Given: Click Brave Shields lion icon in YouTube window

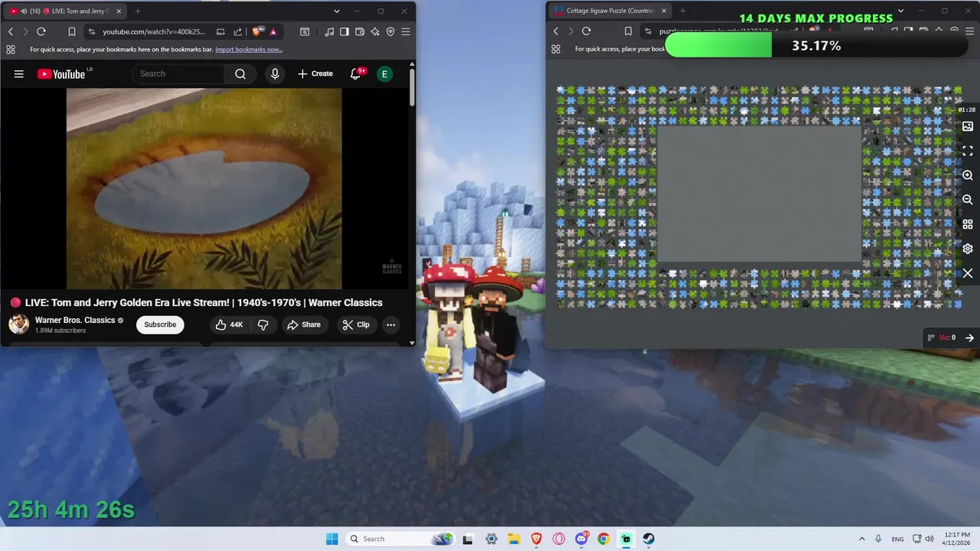Looking at the screenshot, I should coord(256,31).
